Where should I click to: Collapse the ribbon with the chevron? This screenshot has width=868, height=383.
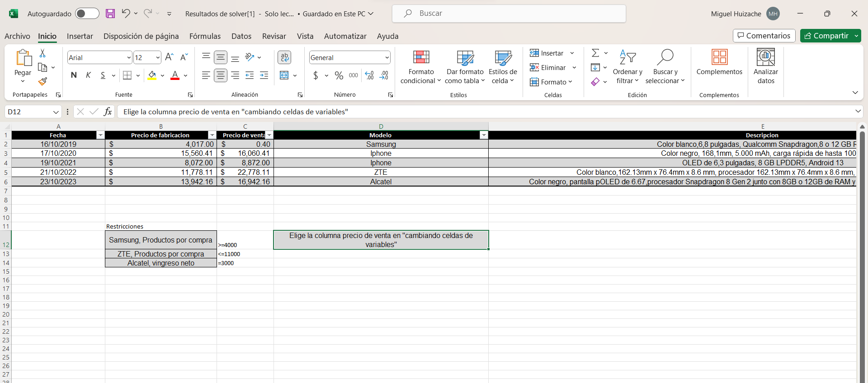855,93
